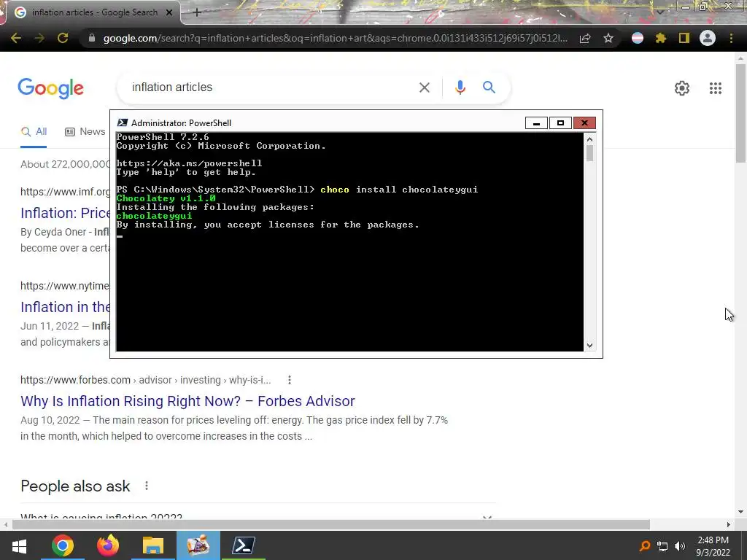The image size is (747, 560).
Task: Open network tray icon
Action: click(x=662, y=546)
